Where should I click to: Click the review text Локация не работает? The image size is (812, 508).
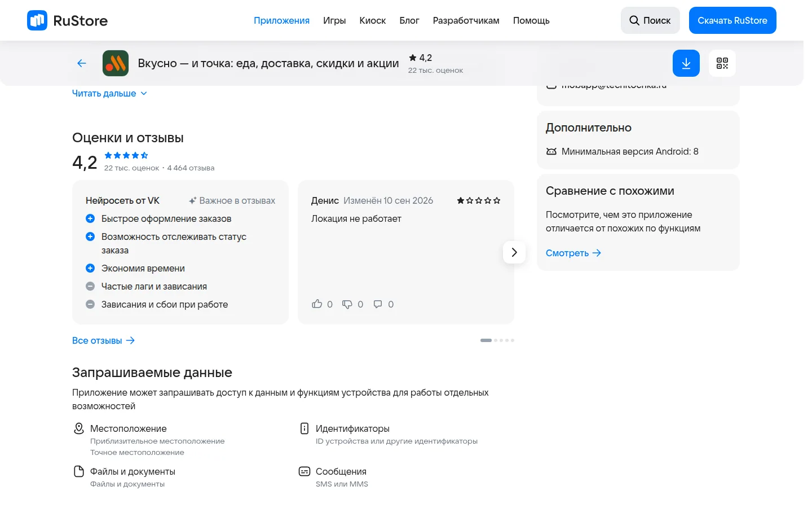pyautogui.click(x=356, y=218)
